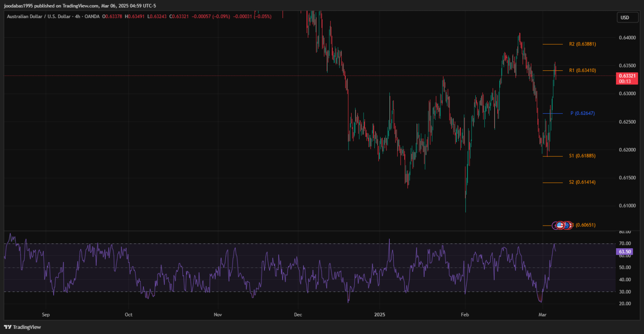Open the USD currency selector
Image resolution: width=644 pixels, height=334 pixels.
tap(625, 18)
